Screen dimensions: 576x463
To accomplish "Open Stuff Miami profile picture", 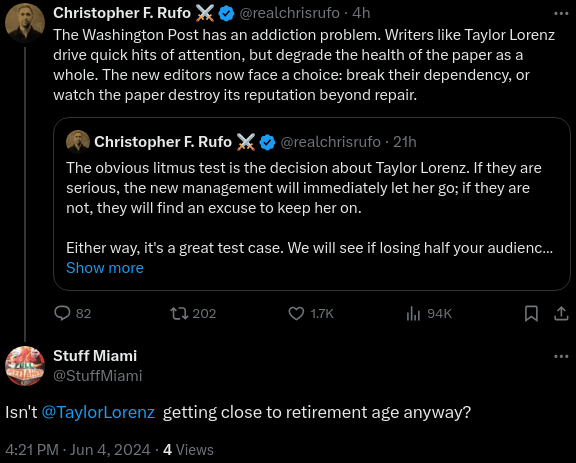I will (25, 366).
